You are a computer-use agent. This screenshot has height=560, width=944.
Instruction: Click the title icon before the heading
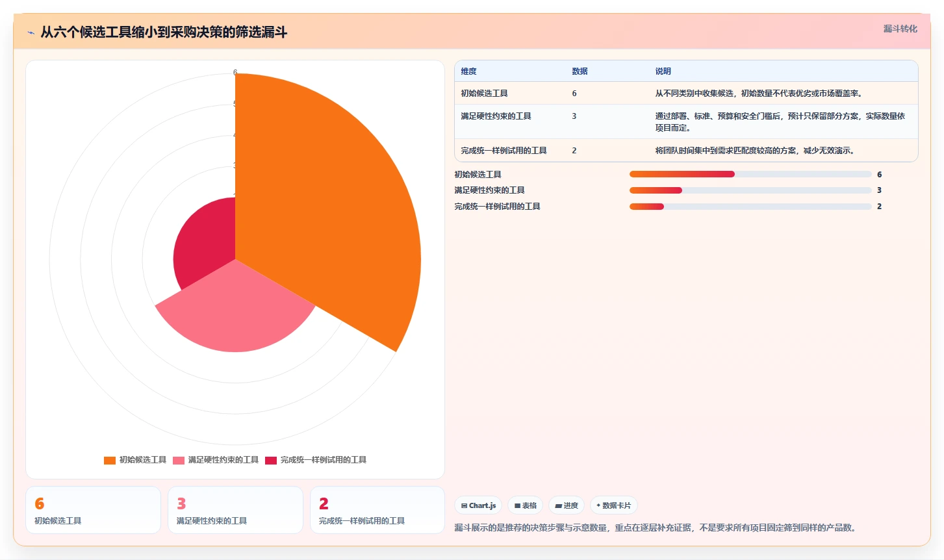31,32
